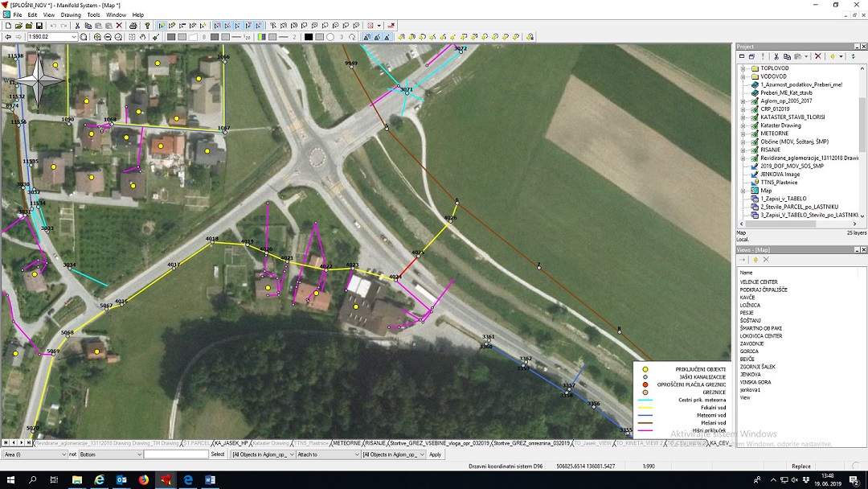This screenshot has width=868, height=489.
Task: Expand the VODOVOD folder in Project tree
Action: coord(743,76)
